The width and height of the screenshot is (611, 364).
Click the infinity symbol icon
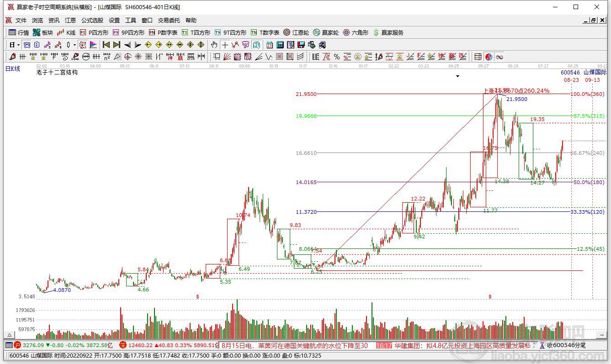pyautogui.click(x=499, y=57)
